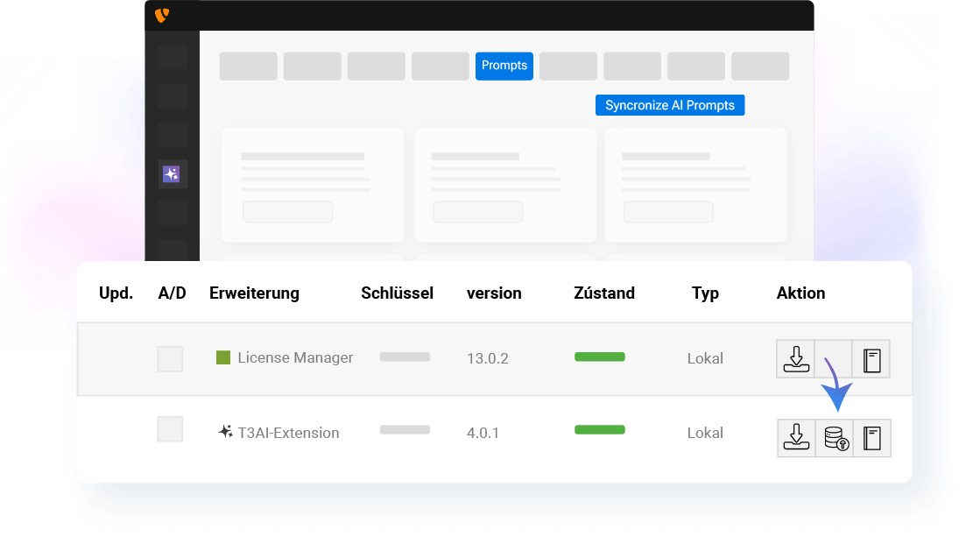This screenshot has width=980, height=551.
Task: Open the T3AI-Extension manual icon
Action: pos(872,438)
